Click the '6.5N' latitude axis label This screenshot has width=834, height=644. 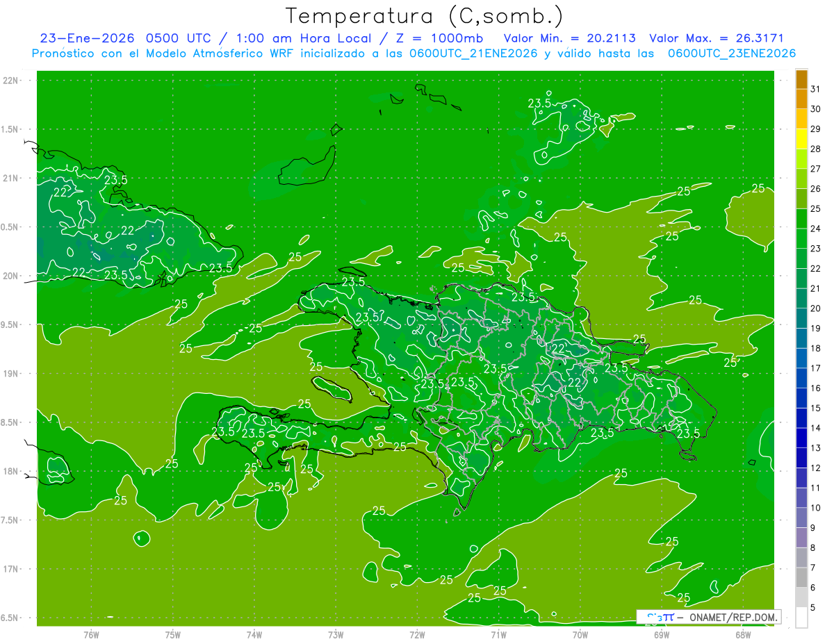tap(10, 618)
